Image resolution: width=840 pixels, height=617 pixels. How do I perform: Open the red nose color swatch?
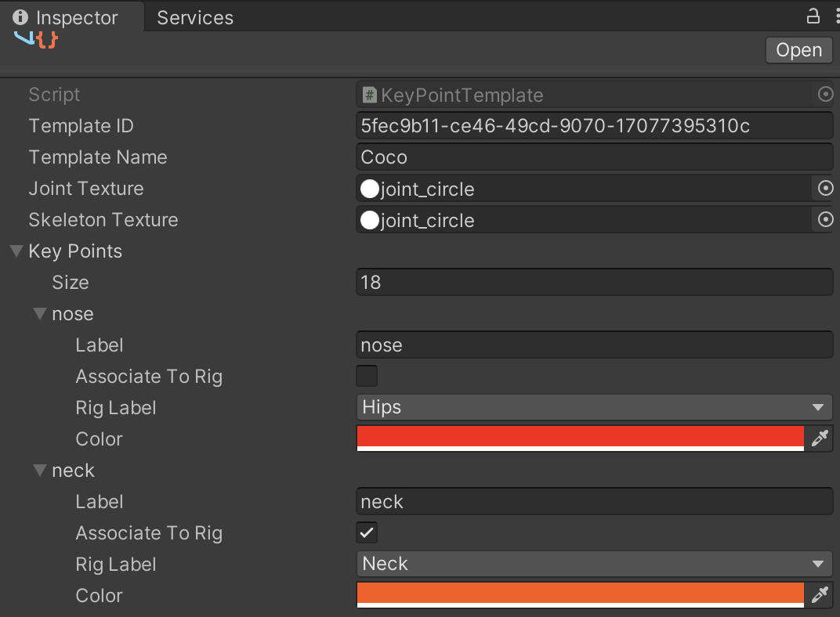tap(580, 437)
